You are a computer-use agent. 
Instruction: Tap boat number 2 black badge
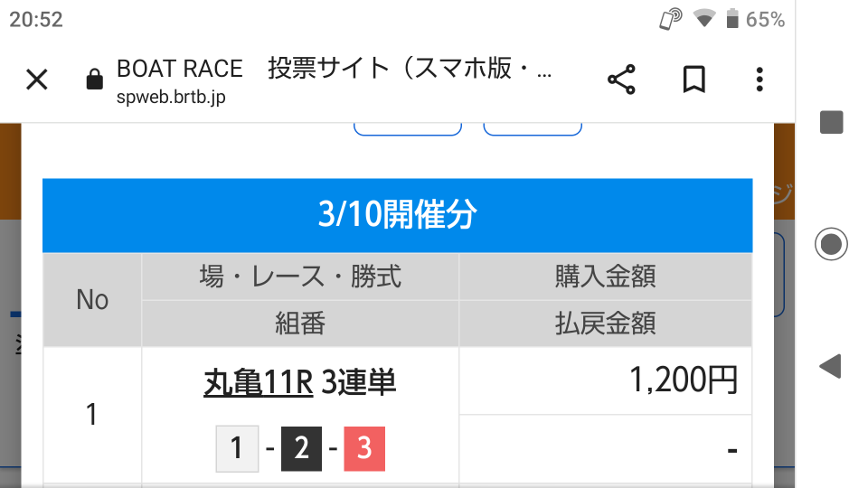point(301,448)
